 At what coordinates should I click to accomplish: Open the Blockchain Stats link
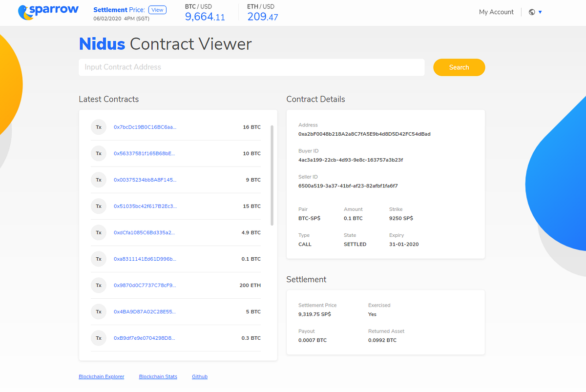(158, 377)
